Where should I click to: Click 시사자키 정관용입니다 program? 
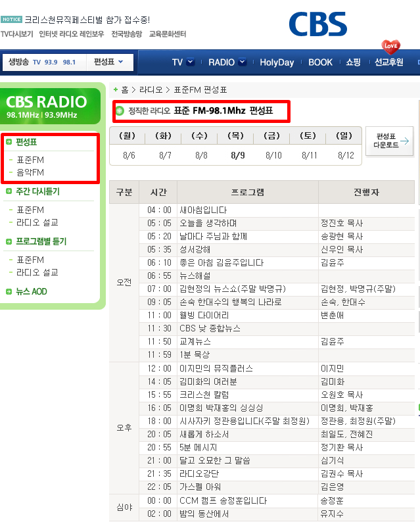(x=245, y=421)
